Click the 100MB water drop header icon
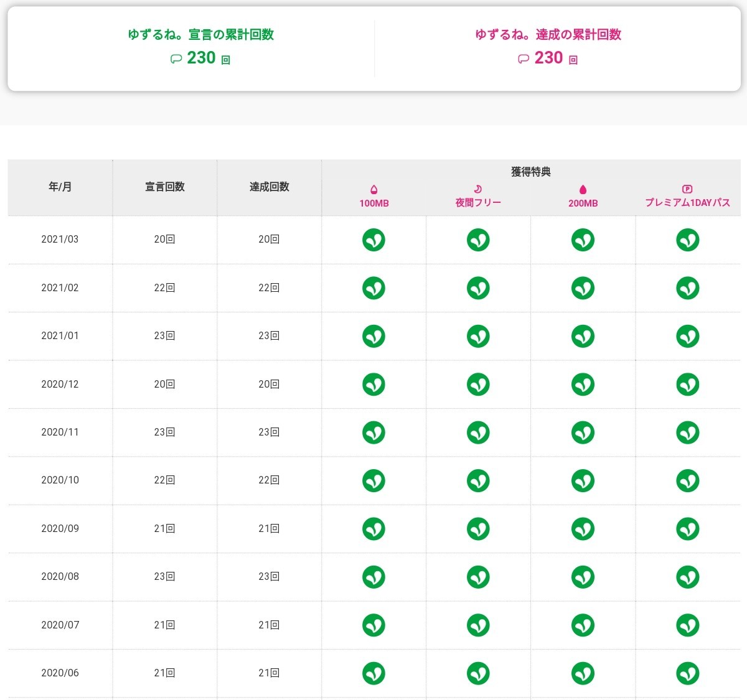 tap(374, 190)
